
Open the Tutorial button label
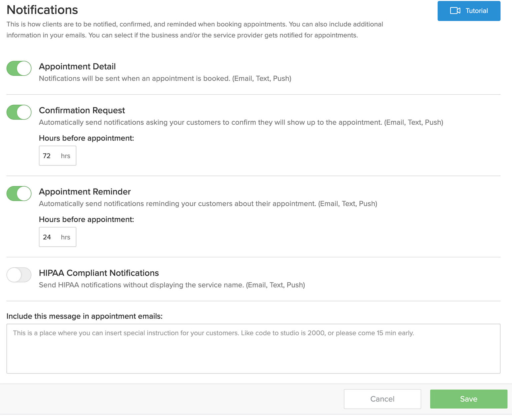pyautogui.click(x=476, y=11)
